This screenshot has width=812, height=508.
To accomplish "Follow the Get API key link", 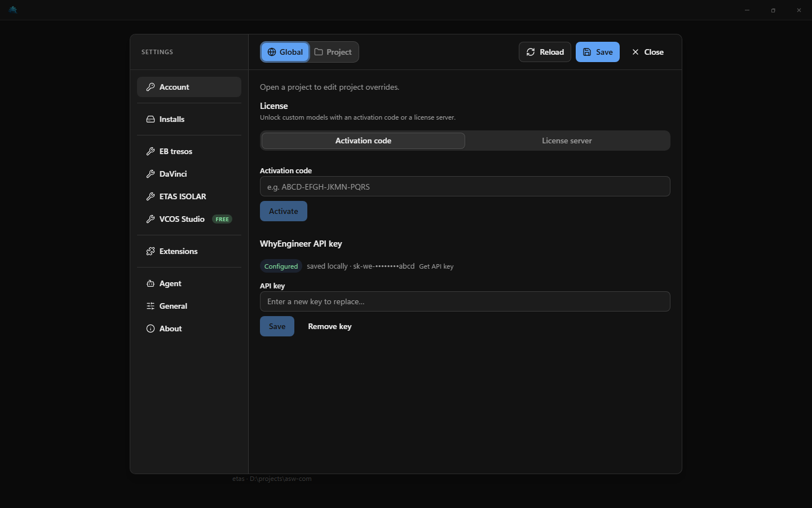I will pyautogui.click(x=436, y=266).
